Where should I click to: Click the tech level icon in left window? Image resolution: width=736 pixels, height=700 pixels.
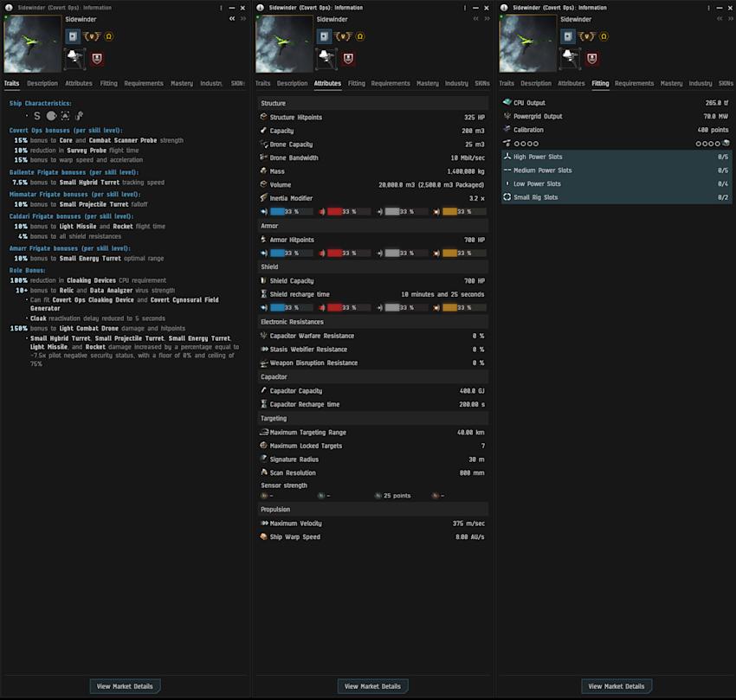tap(92, 36)
